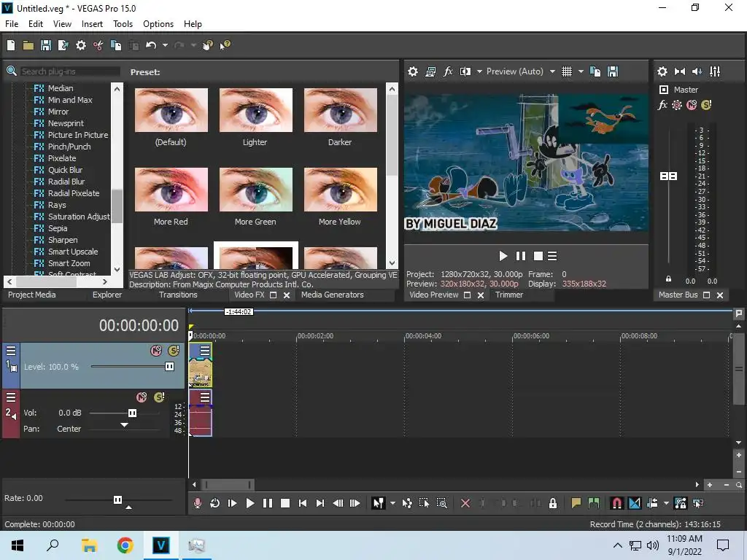Click Dim Output speaker icon
The height and width of the screenshot is (560, 747).
(697, 71)
